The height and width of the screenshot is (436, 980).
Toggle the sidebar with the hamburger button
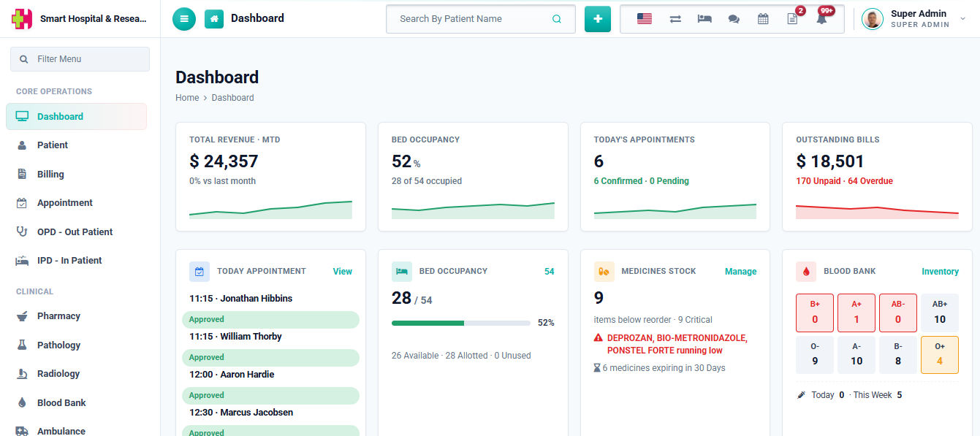184,19
